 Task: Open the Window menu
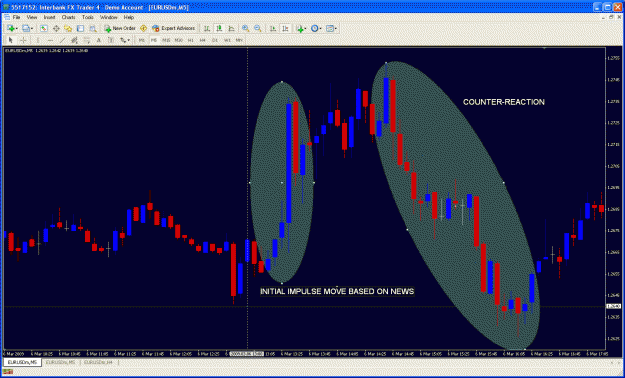coord(108,18)
